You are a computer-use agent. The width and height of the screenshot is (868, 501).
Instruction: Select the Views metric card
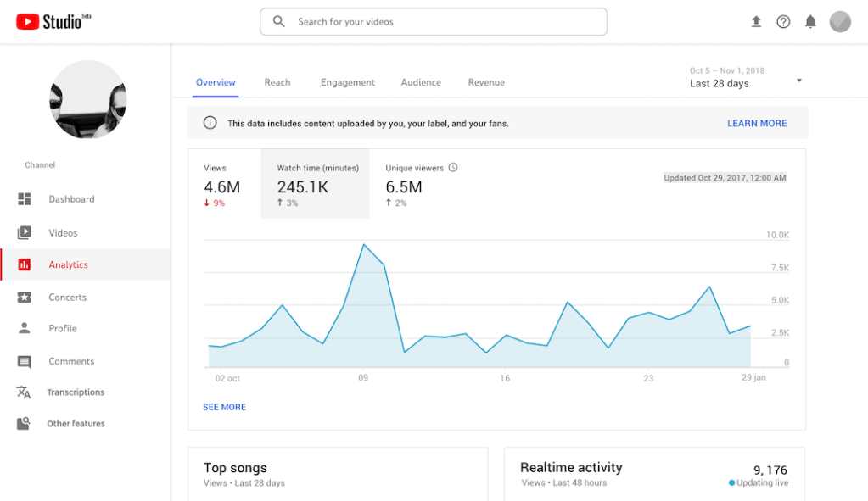(x=223, y=184)
